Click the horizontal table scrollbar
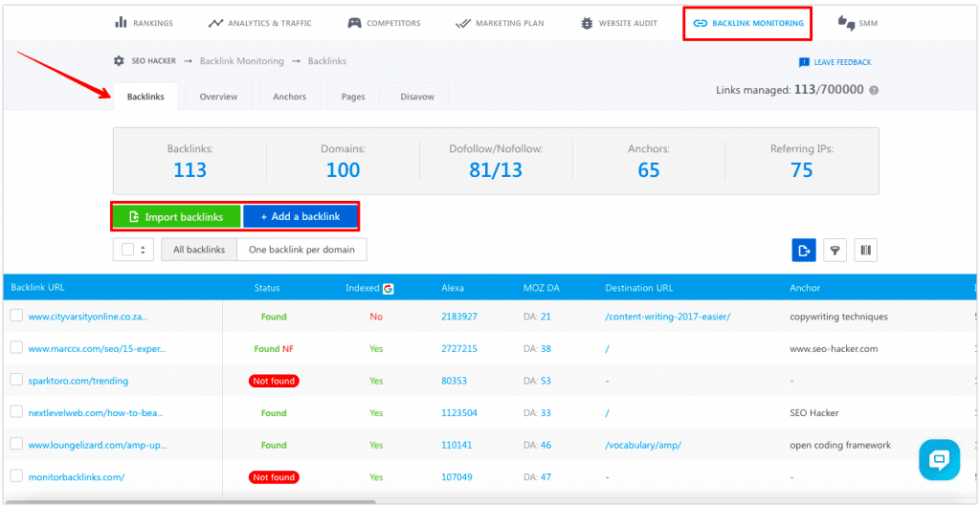The height and width of the screenshot is (507, 980). tap(189, 501)
